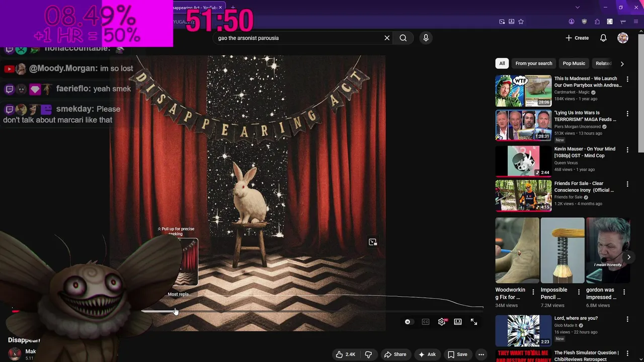The width and height of the screenshot is (644, 362).
Task: Close the Disappearing Act browser tab
Action: pyautogui.click(x=220, y=8)
